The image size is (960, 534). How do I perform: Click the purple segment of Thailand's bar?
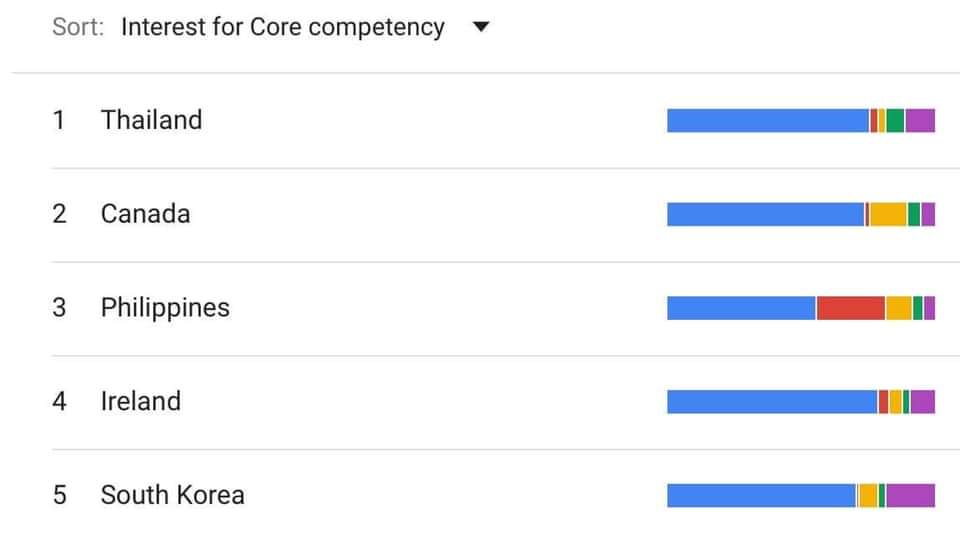tap(920, 121)
